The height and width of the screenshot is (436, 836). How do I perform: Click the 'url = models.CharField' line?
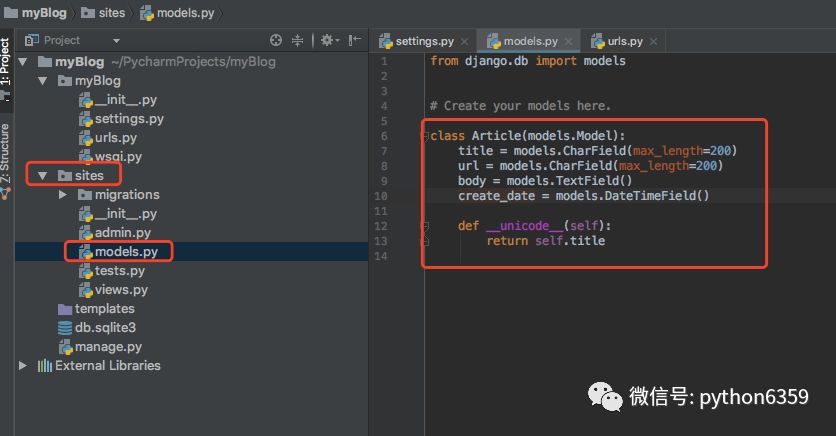point(590,166)
